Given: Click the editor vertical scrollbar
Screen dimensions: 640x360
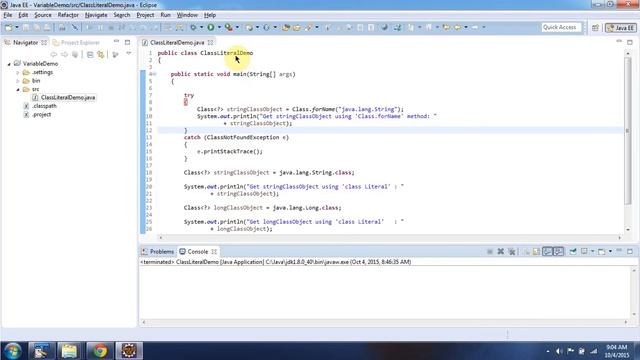Looking at the screenshot, I should pyautogui.click(x=628, y=131).
